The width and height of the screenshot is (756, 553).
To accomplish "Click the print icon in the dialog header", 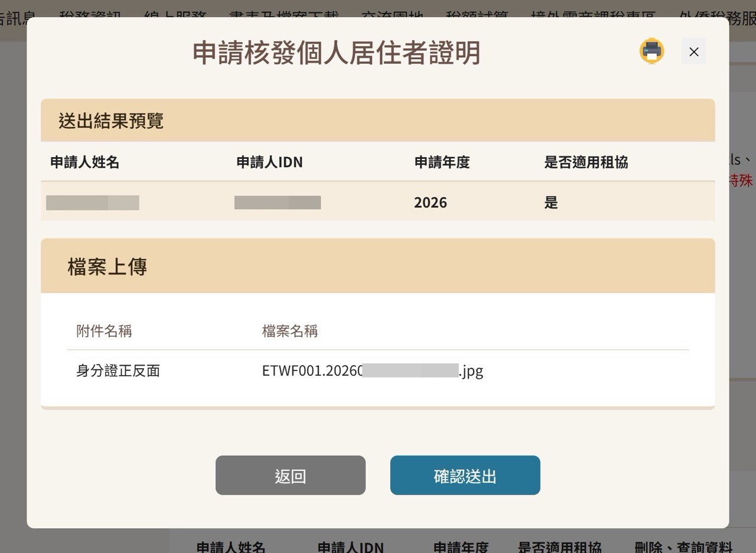I will click(651, 51).
